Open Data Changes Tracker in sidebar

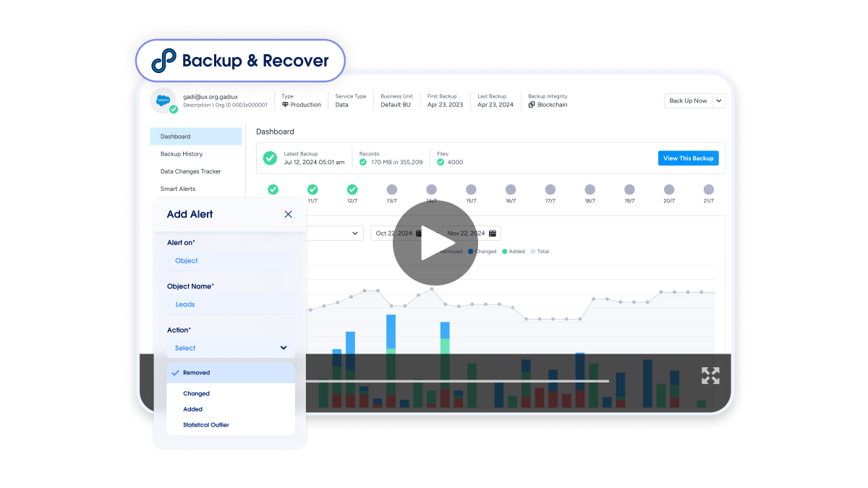[x=191, y=171]
